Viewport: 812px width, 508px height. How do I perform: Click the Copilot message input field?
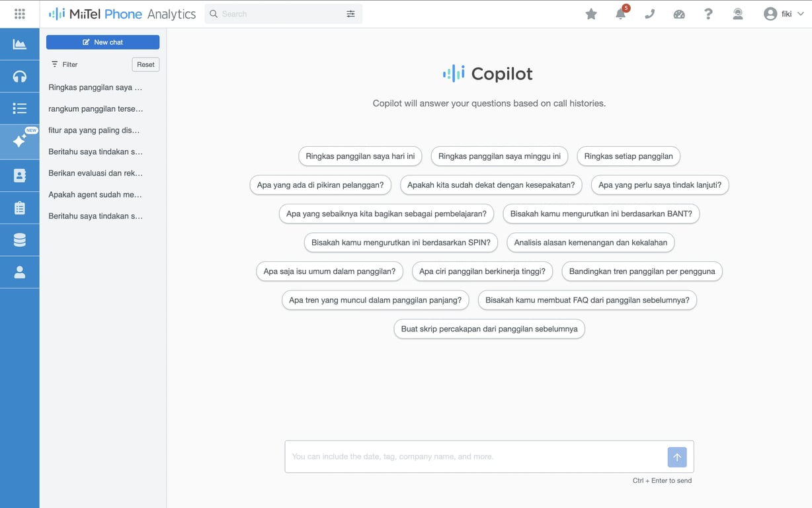(463, 456)
